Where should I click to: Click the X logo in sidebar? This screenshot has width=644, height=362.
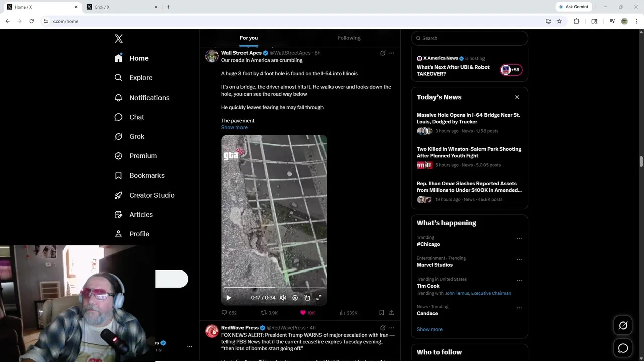point(119,39)
